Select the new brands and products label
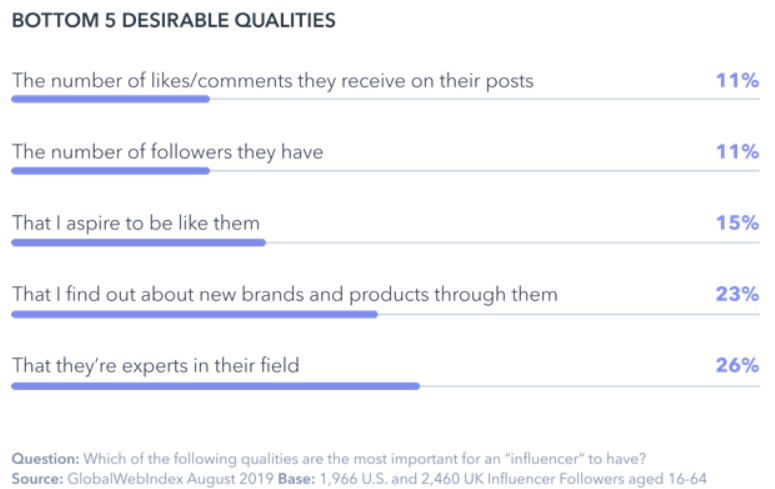The image size is (775, 489). [x=284, y=295]
